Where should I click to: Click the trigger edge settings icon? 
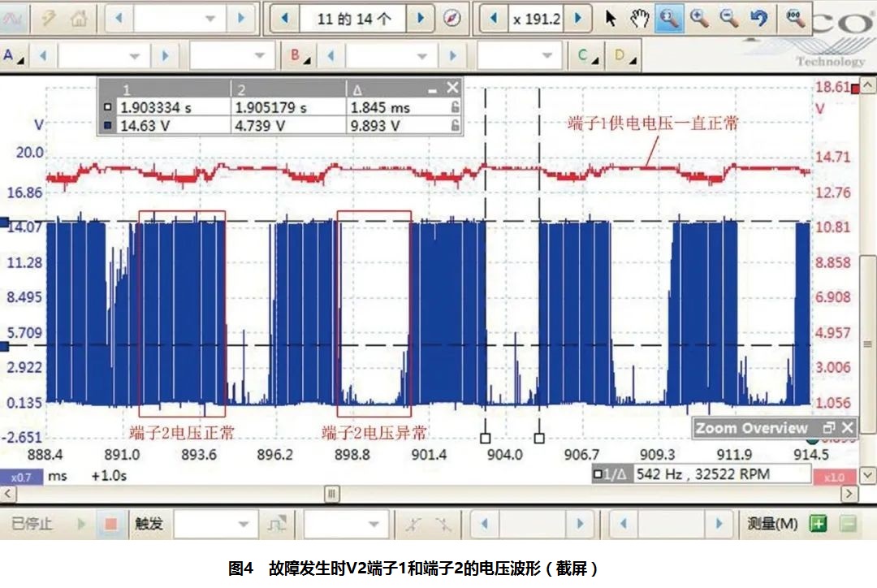click(276, 524)
